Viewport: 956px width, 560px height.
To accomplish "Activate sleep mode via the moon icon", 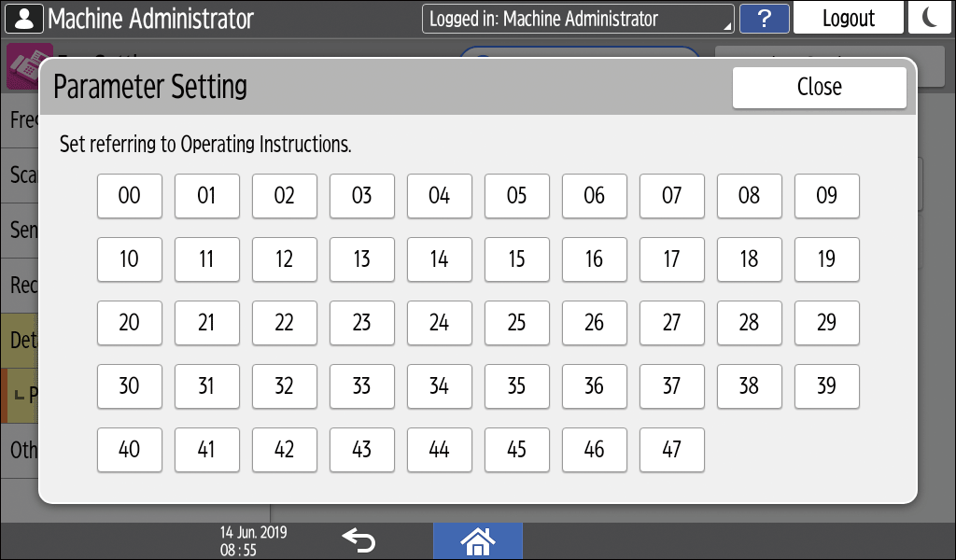I will 929,19.
